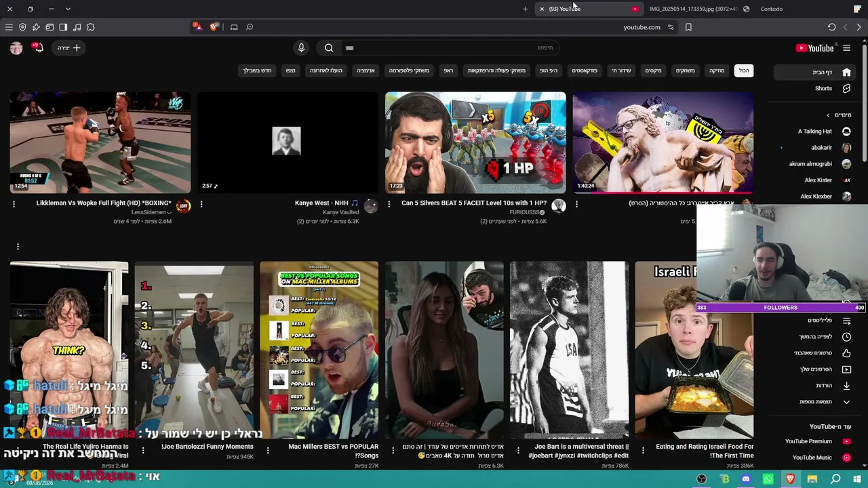Open options menu for Kanye West - NHH video
868x488 pixels.
(201, 203)
